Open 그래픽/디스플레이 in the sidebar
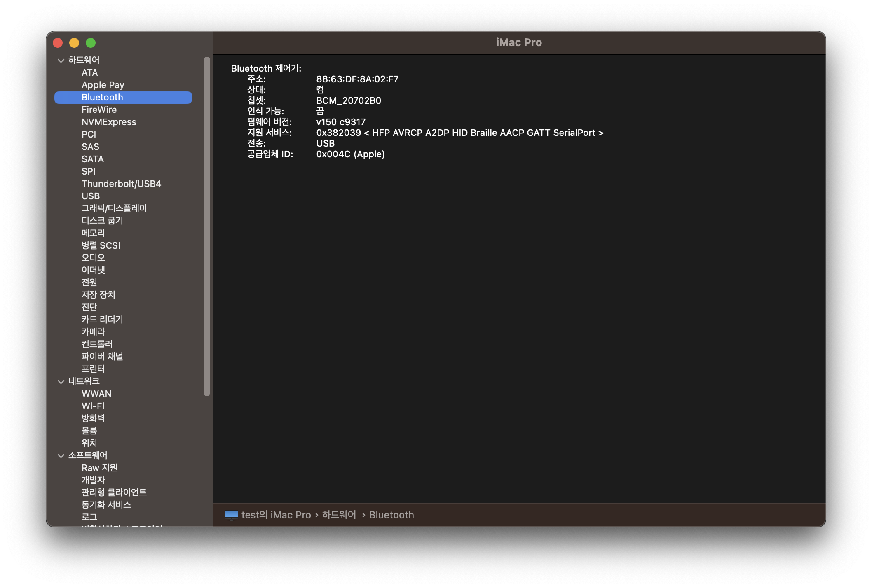The image size is (872, 588). click(114, 208)
